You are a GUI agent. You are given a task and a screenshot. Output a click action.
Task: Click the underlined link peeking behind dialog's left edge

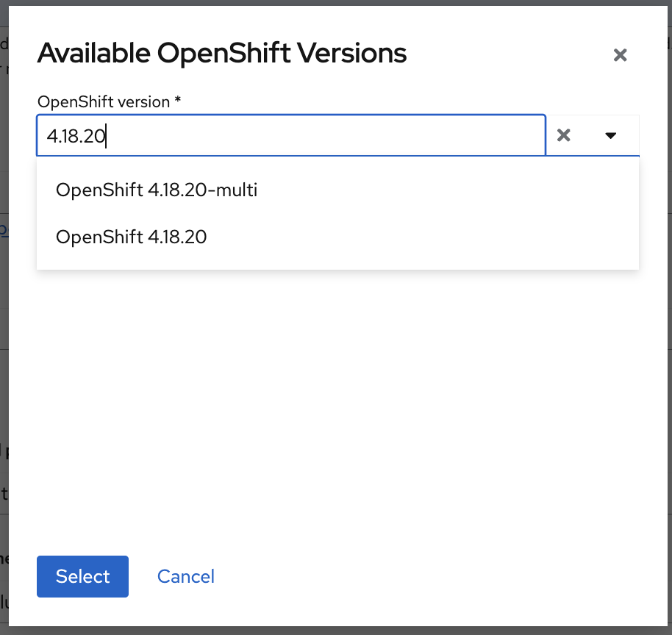pyautogui.click(x=4, y=230)
